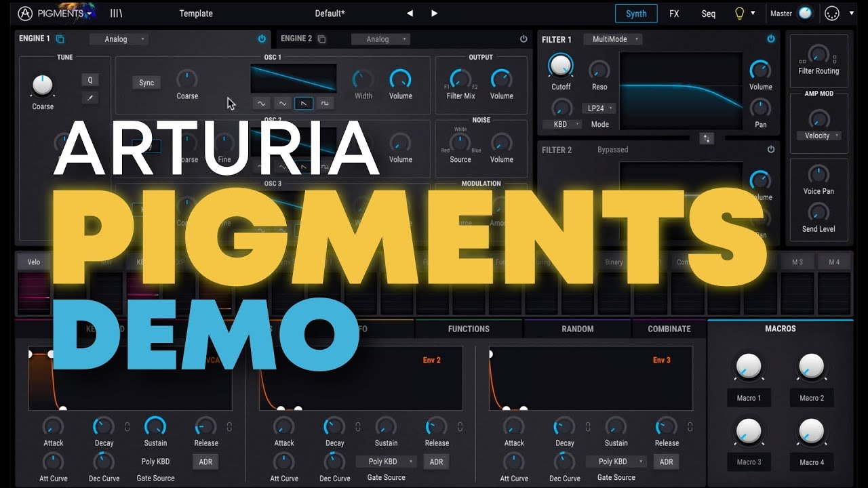Open the Pigments main menu dropdown arrow
The height and width of the screenshot is (488, 868).
coord(90,14)
